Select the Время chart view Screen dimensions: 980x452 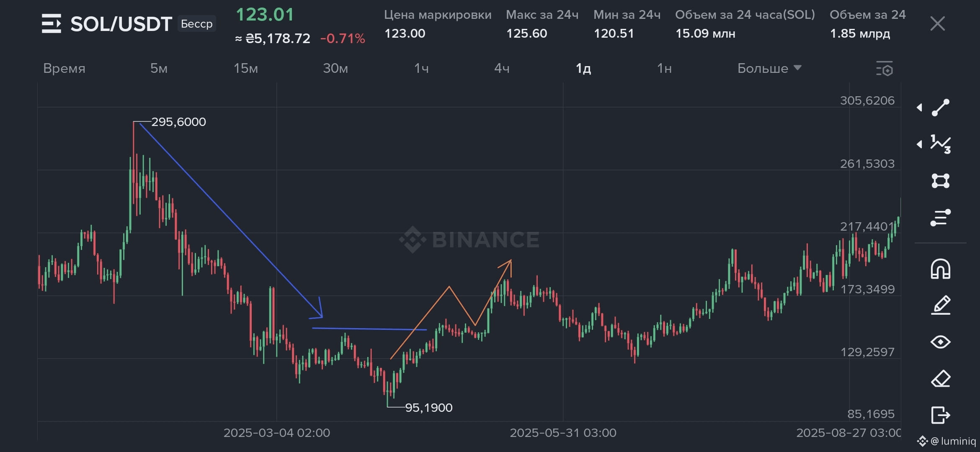point(64,68)
